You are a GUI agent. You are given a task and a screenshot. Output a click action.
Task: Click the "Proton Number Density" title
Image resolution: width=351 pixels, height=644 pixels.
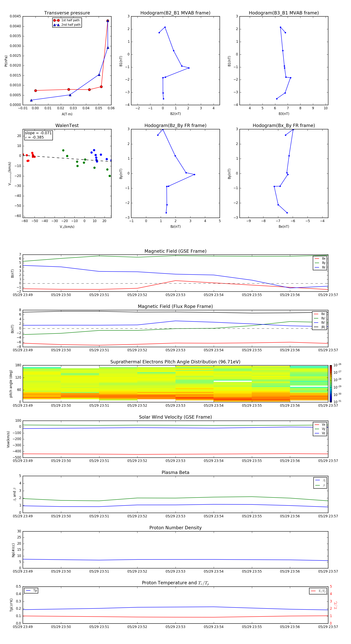(175, 528)
